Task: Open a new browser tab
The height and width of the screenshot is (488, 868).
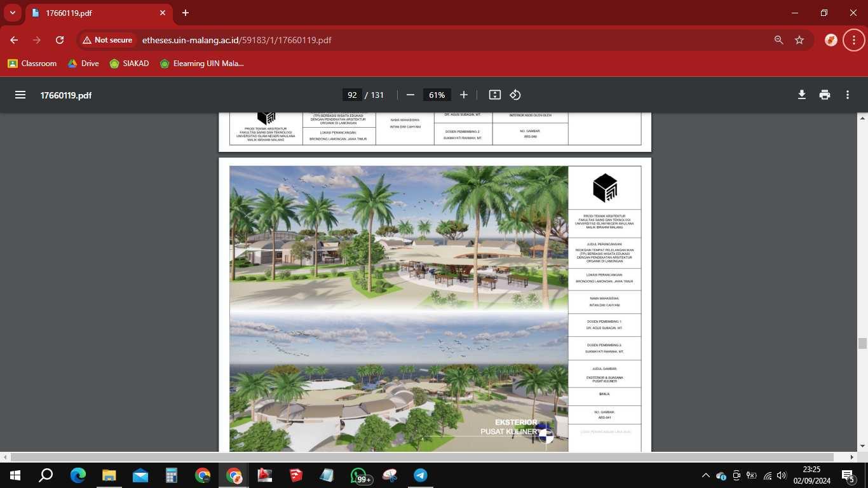Action: click(x=186, y=13)
